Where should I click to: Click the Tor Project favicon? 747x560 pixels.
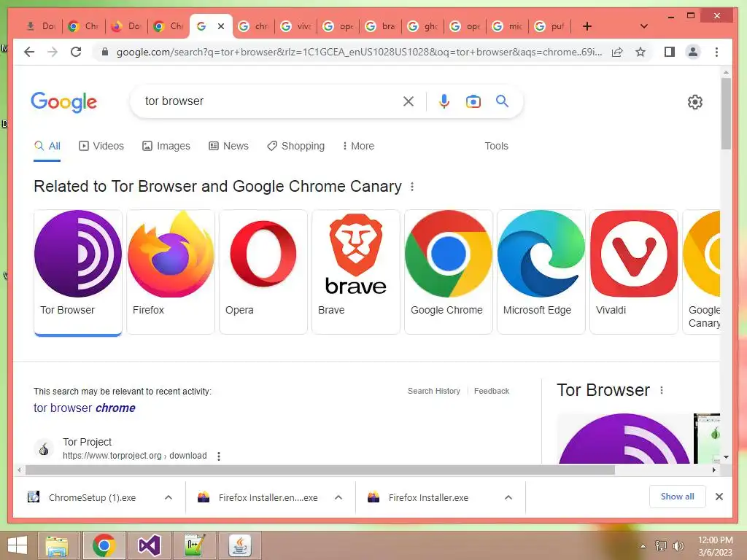(44, 448)
